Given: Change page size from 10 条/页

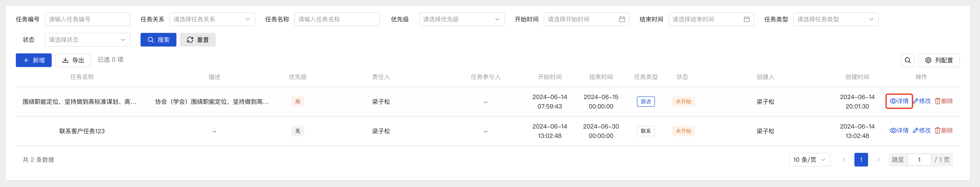Looking at the screenshot, I should [x=809, y=160].
